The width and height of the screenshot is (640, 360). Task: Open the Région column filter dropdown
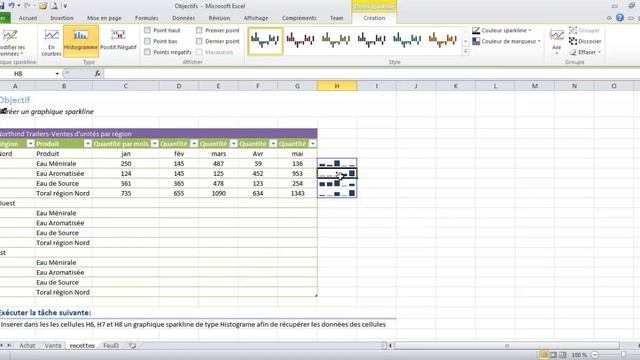point(30,144)
